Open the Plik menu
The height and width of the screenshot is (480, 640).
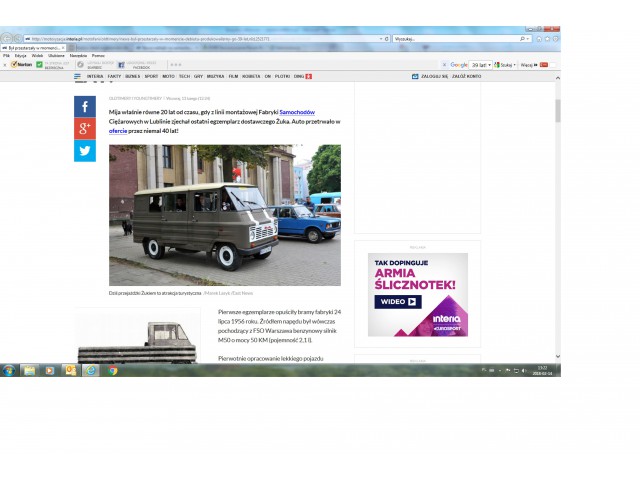tap(6, 55)
